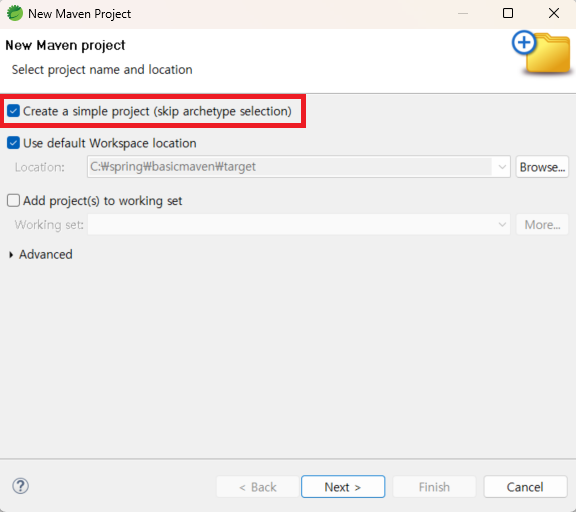Toggle Use default Workspace location checkbox
Viewport: 576px width, 512px height.
point(13,143)
